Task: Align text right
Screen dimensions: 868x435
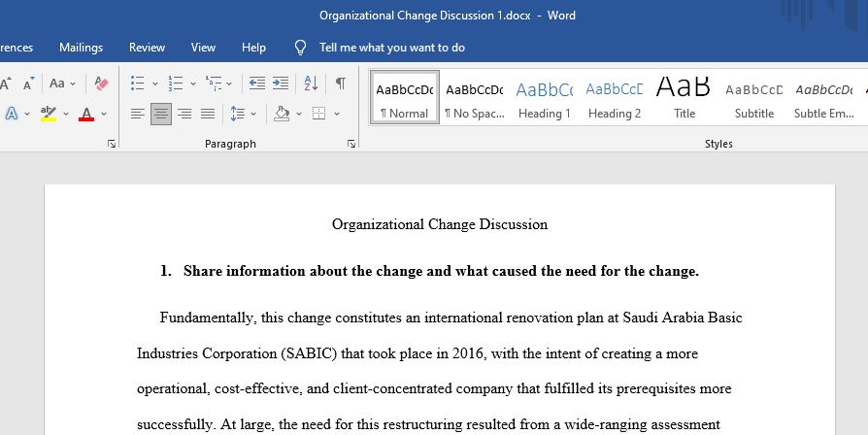Action: 184,114
